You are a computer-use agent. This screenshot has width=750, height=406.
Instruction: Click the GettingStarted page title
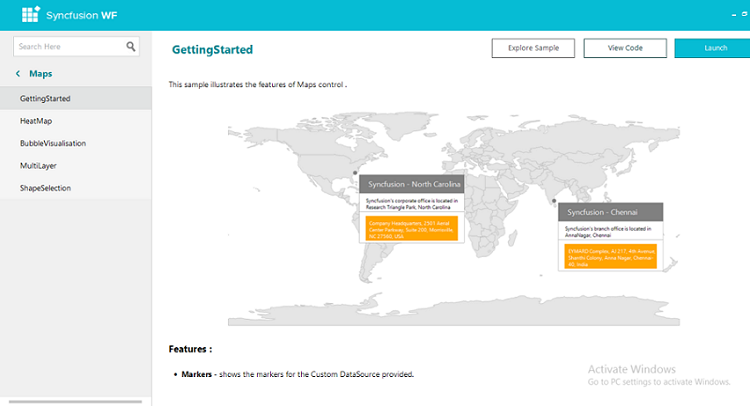tap(212, 49)
